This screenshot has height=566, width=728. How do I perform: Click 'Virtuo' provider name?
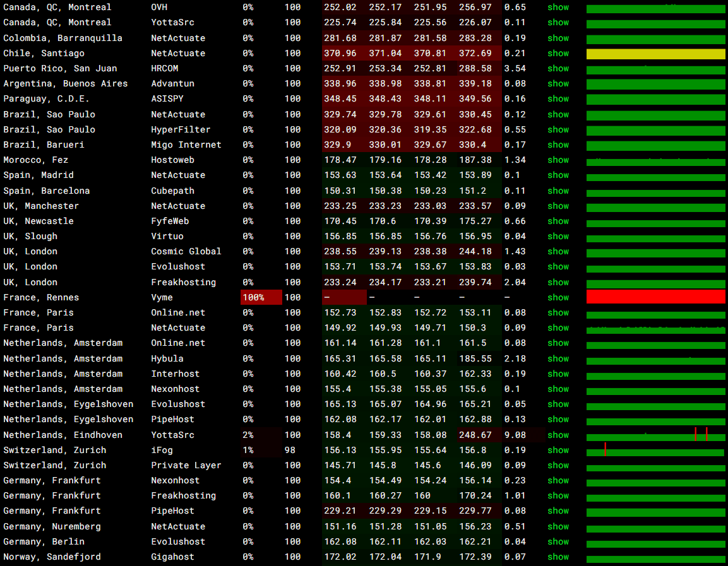[167, 236]
